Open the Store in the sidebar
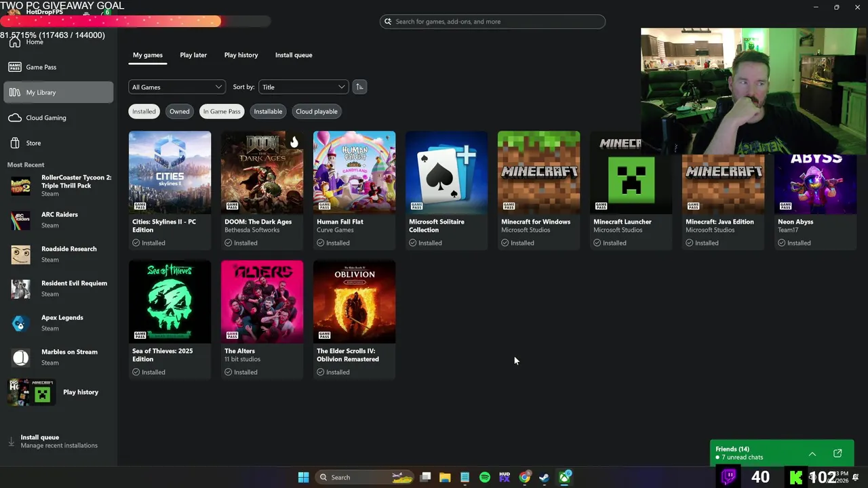Viewport: 868px width, 488px height. click(x=58, y=143)
